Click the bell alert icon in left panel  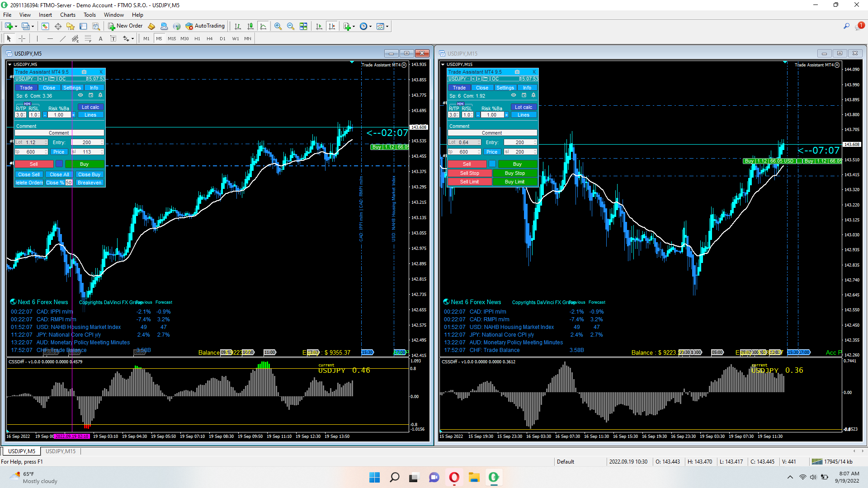click(100, 95)
